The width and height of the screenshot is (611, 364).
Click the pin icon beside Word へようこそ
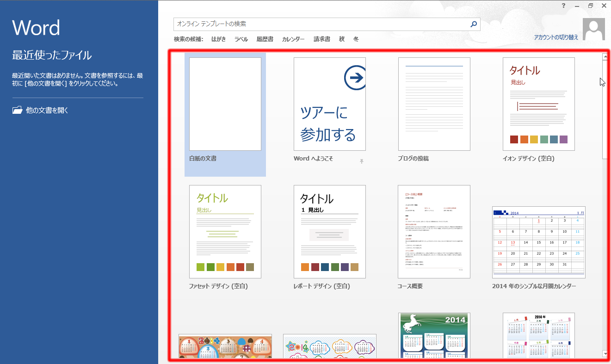pos(362,161)
